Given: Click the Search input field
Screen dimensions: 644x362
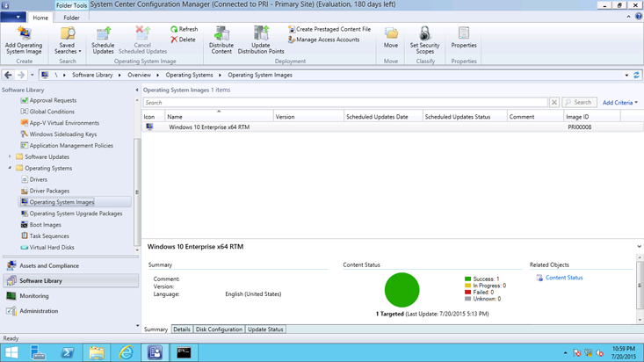Looking at the screenshot, I should (x=344, y=103).
